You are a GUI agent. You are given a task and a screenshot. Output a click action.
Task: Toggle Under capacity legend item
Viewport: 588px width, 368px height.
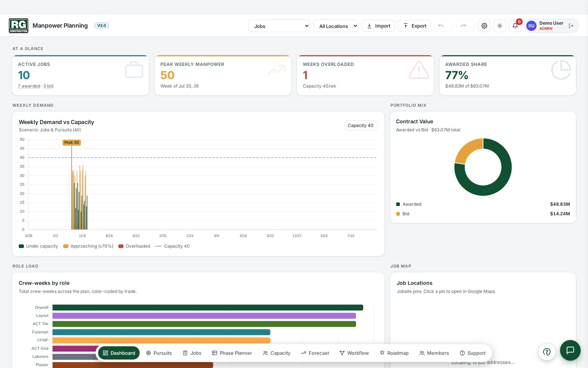click(38, 246)
